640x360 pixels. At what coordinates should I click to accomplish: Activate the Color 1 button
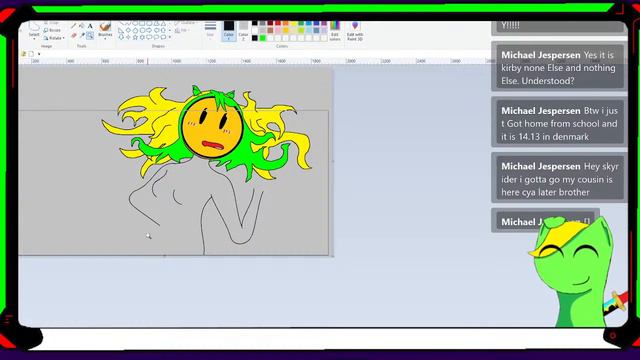229,31
